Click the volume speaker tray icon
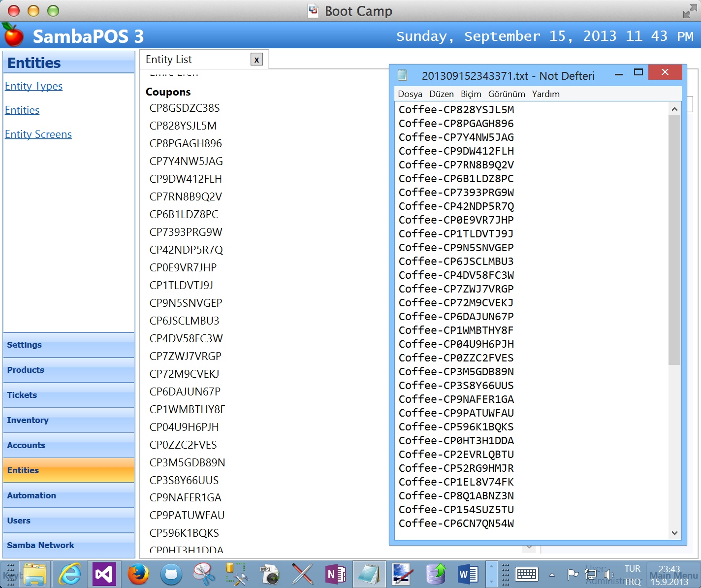701x588 pixels. click(608, 574)
